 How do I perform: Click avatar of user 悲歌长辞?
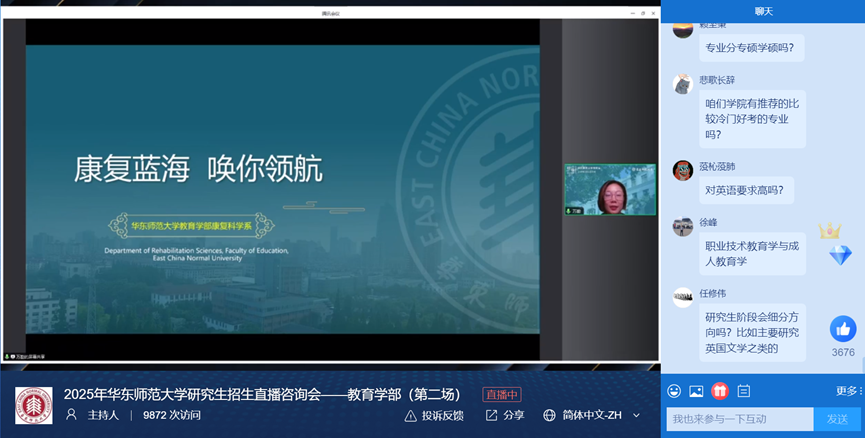point(683,84)
